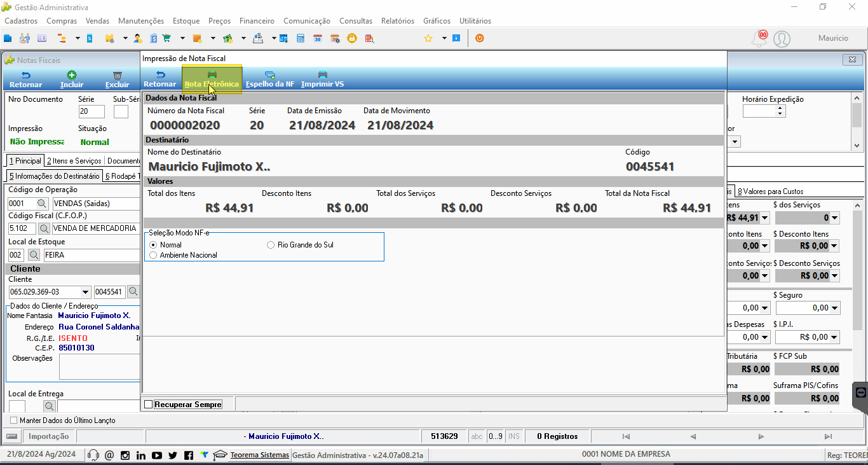
Task: Select the Rio Grande do Sul radio option
Action: click(271, 245)
